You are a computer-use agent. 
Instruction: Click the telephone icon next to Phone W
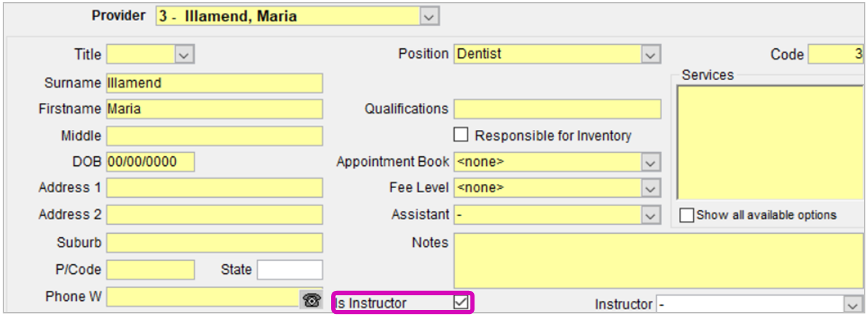[x=312, y=299]
